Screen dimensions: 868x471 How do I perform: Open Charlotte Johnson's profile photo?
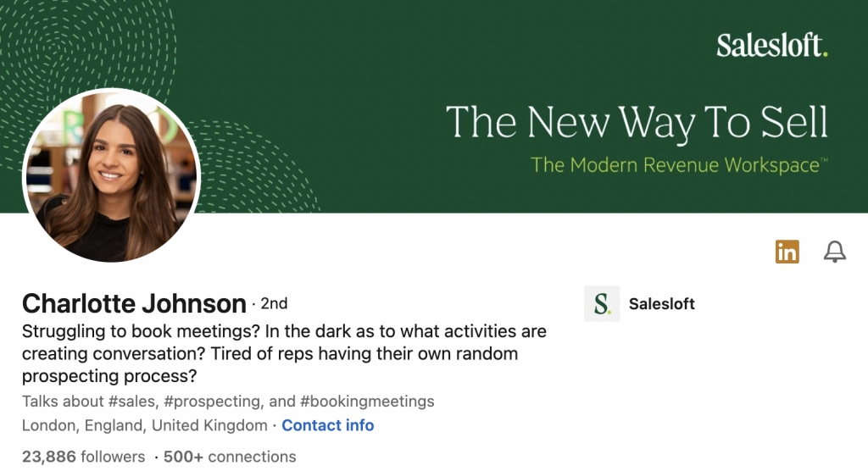tap(111, 176)
